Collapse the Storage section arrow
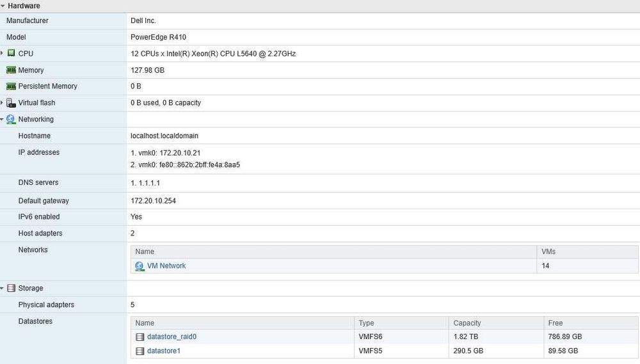The height and width of the screenshot is (364, 640). click(2, 288)
